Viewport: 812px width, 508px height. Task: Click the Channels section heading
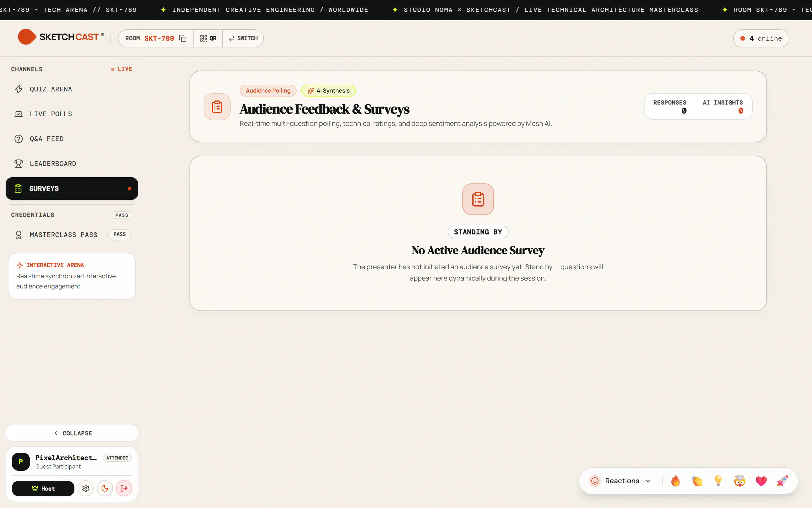[x=27, y=69]
